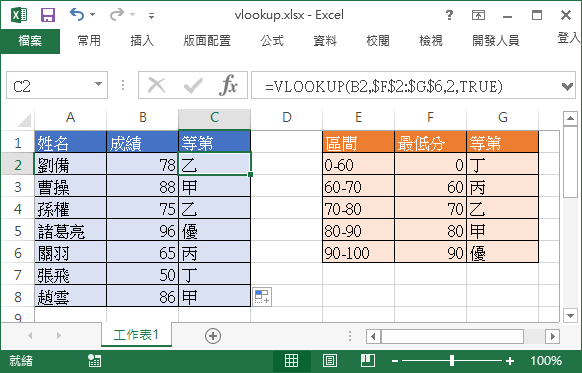Open Ribbon Display Options icon
Screen dimensions: 582x373
[478, 15]
